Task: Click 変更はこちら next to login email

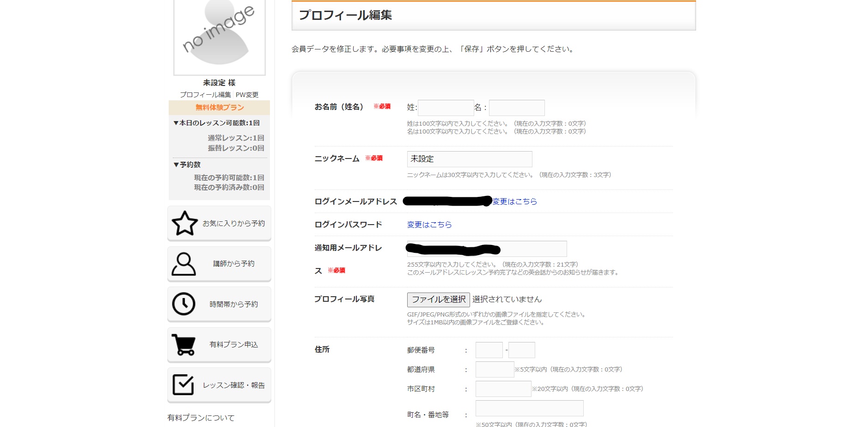Action: tap(514, 201)
